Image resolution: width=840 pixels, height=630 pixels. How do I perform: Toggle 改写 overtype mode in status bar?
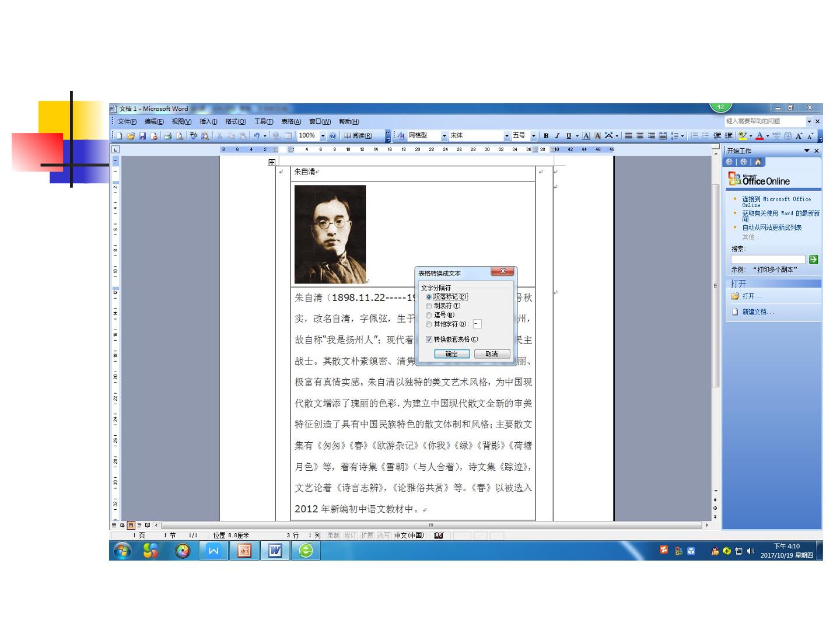pos(383,535)
